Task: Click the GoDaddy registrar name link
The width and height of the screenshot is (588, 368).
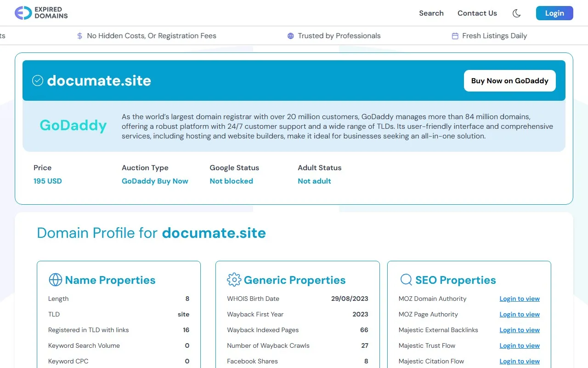Action: click(x=73, y=125)
